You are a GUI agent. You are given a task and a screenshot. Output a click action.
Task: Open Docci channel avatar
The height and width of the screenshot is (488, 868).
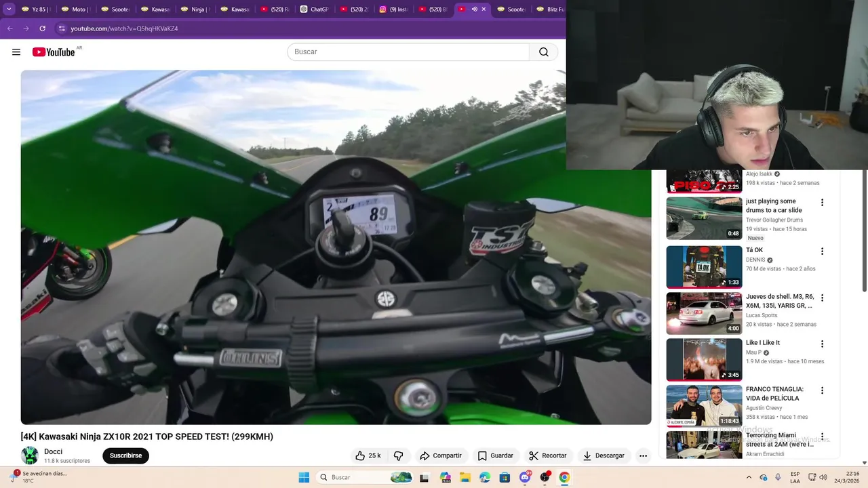click(30, 455)
